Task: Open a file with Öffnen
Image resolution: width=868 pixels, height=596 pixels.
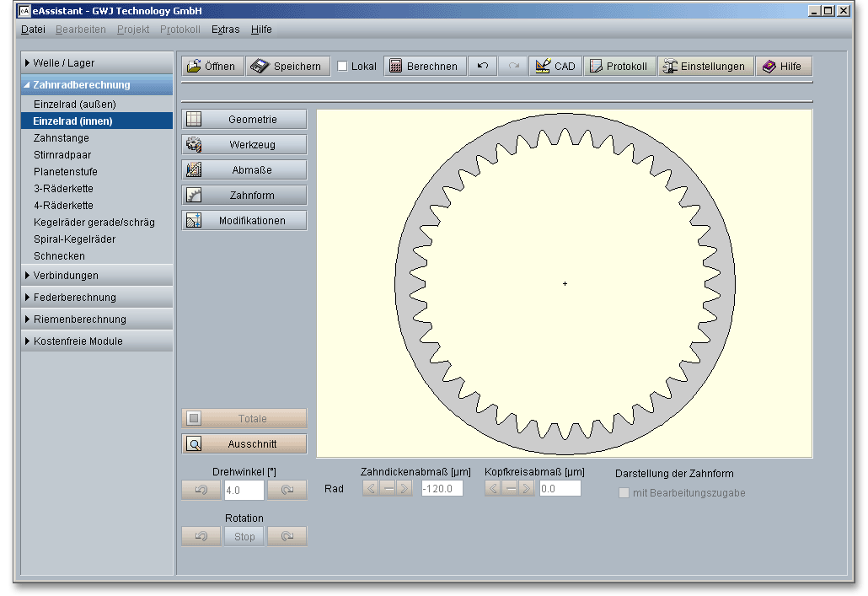Action: point(212,67)
